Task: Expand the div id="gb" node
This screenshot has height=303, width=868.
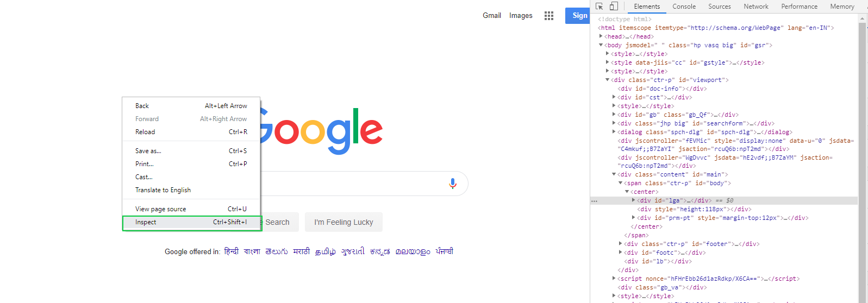Action: pos(614,115)
